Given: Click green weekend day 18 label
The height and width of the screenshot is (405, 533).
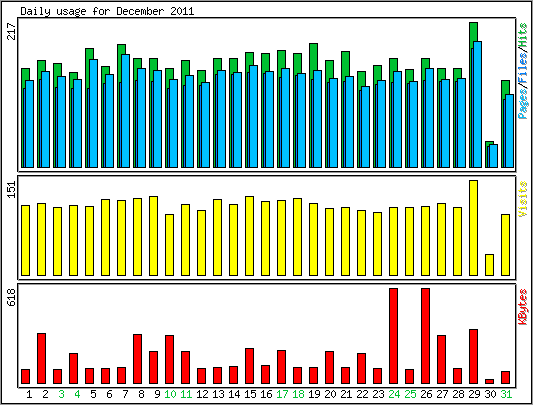Looking at the screenshot, I should click(x=298, y=394).
